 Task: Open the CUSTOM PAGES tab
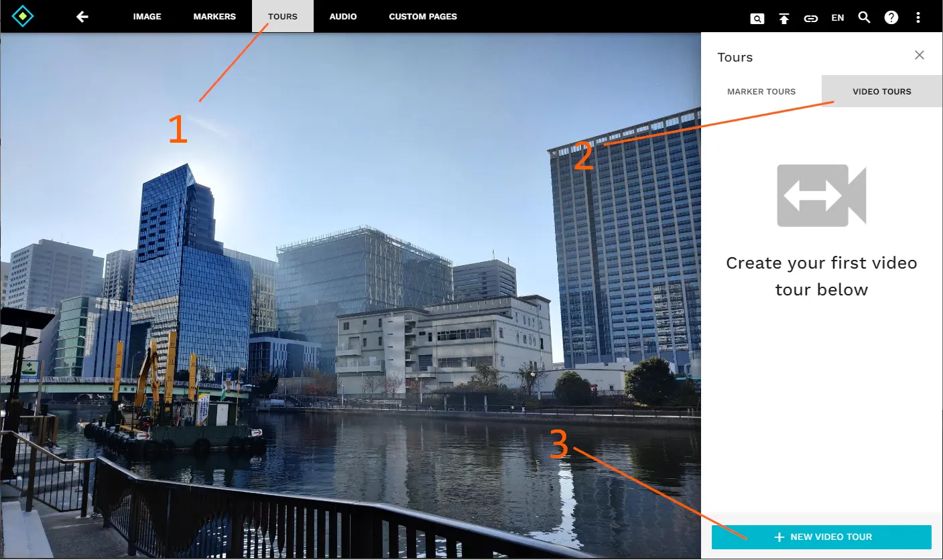pyautogui.click(x=423, y=16)
